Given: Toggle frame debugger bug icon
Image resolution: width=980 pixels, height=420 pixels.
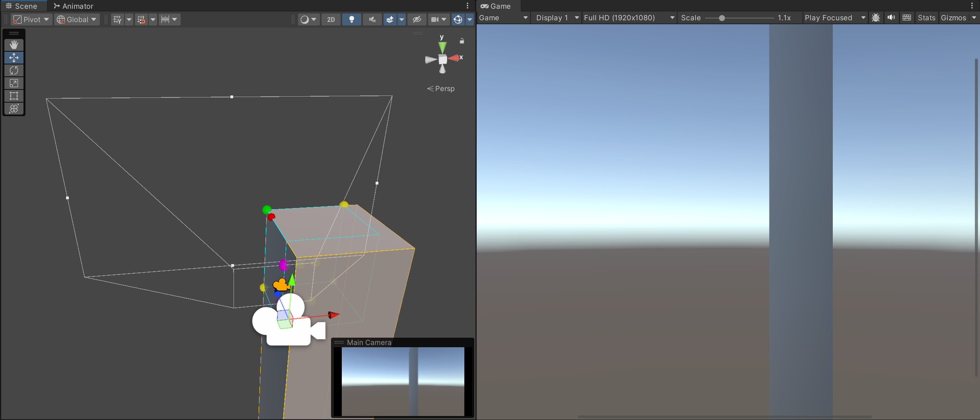Looking at the screenshot, I should 876,18.
